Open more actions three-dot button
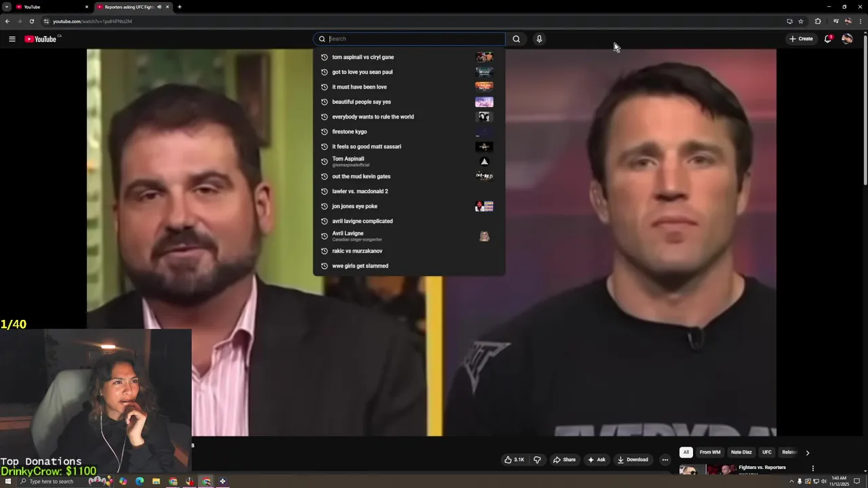This screenshot has width=868, height=488. [x=665, y=460]
